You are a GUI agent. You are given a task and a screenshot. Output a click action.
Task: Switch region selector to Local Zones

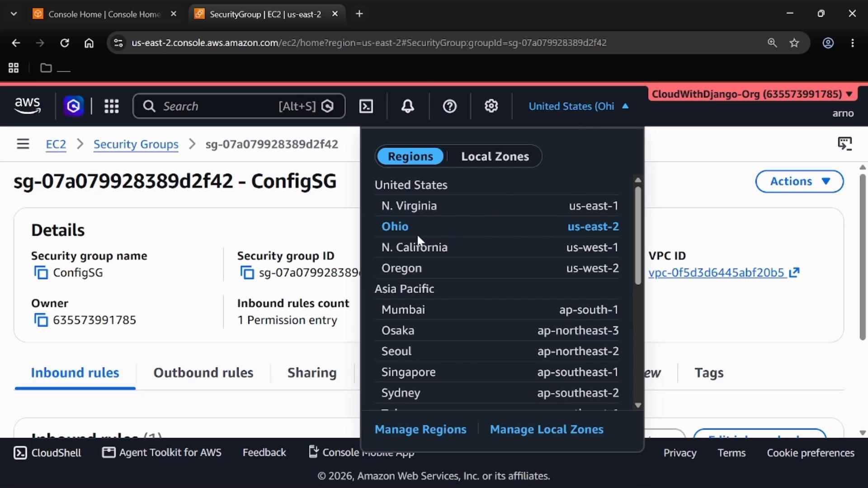(x=495, y=156)
